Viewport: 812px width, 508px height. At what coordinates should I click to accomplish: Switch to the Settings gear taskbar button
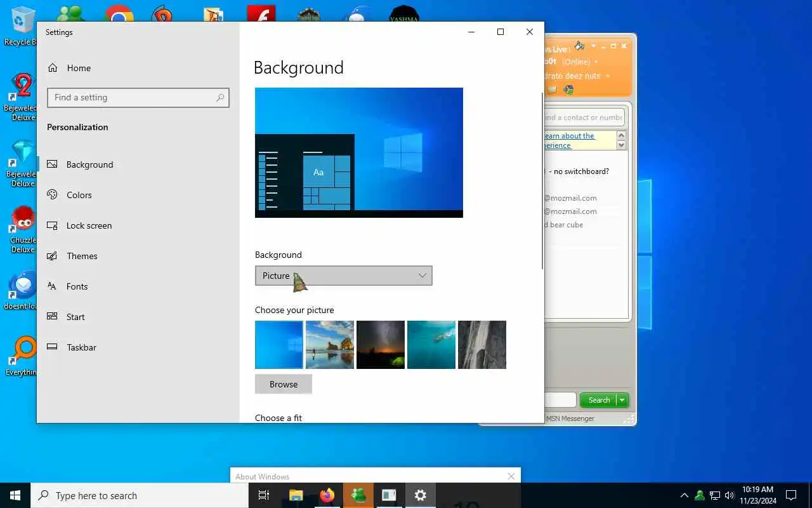(421, 495)
